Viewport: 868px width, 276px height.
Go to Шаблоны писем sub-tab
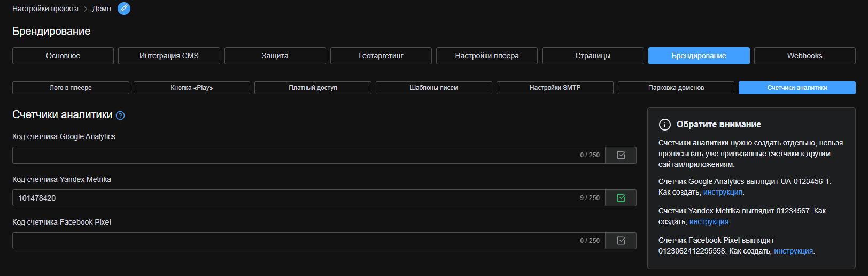(x=434, y=88)
